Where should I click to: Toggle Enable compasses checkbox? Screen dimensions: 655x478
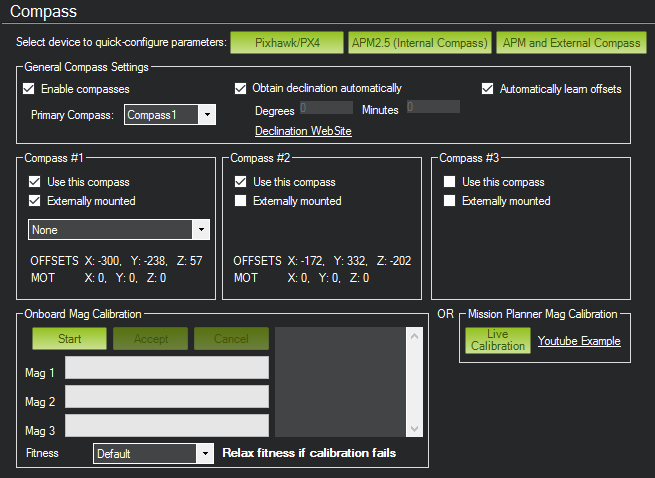pos(29,89)
